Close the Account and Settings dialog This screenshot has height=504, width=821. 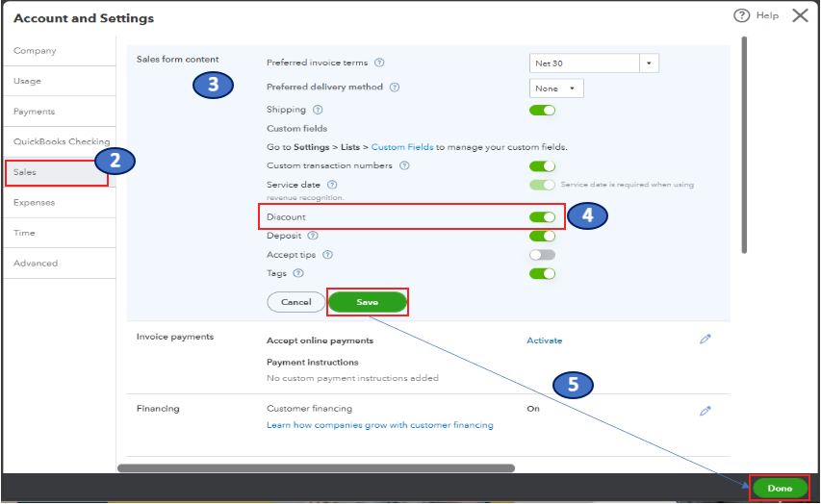tap(800, 15)
